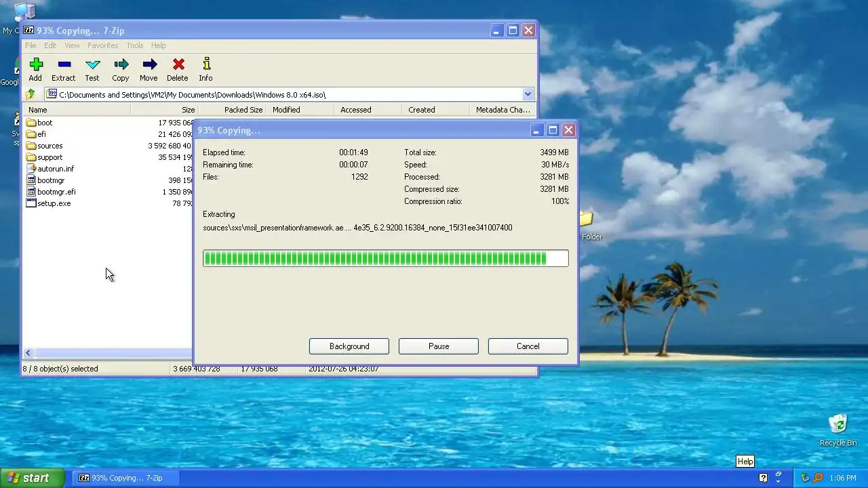Click the Help question mark tray icon
This screenshot has height=488, width=868.
[763, 478]
